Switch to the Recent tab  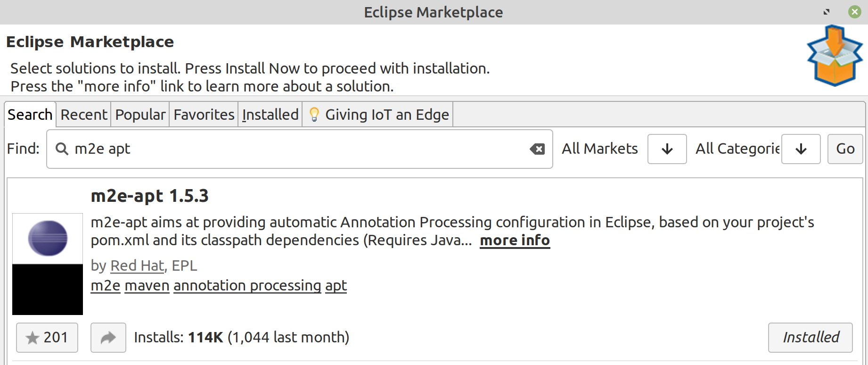tap(84, 115)
